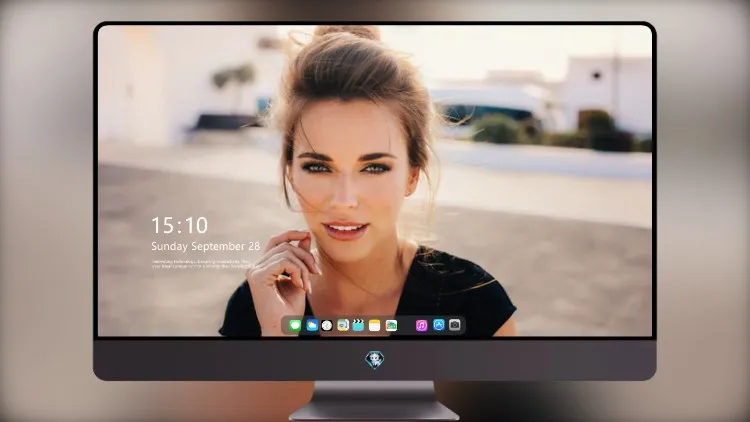Open the photo gallery icon in dock
750x422 pixels.
[x=391, y=325]
